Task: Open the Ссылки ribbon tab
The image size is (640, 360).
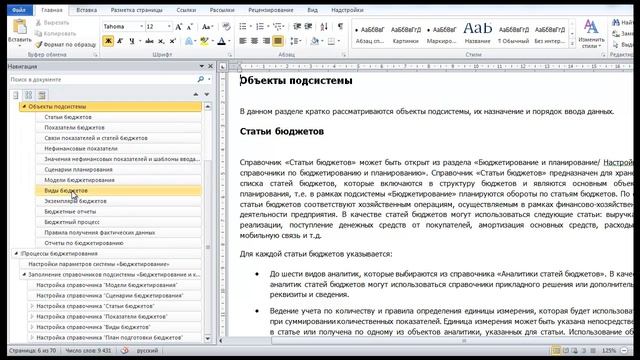Action: point(186,10)
